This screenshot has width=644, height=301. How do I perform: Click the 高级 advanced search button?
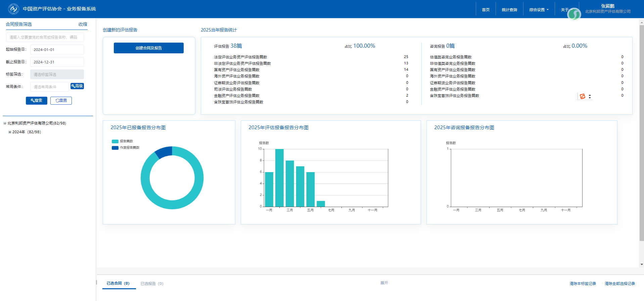click(77, 86)
